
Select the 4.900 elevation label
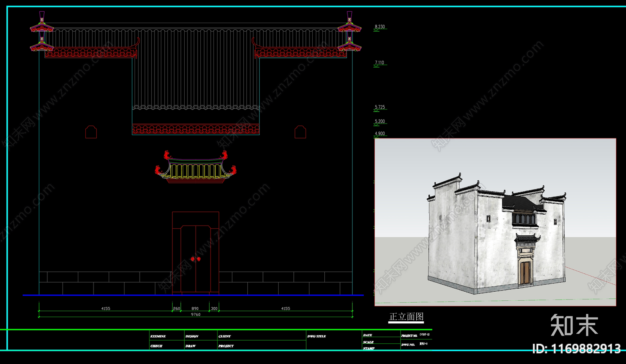380,134
